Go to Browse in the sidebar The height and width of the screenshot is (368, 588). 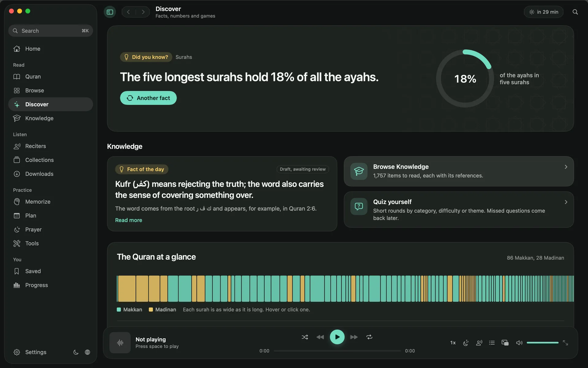[x=51, y=90]
